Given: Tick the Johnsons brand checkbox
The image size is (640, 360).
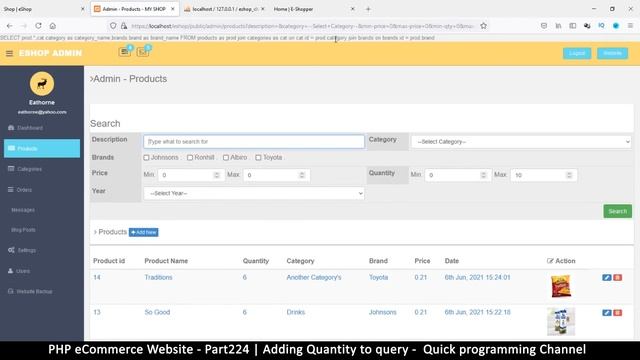Looking at the screenshot, I should pos(146,158).
